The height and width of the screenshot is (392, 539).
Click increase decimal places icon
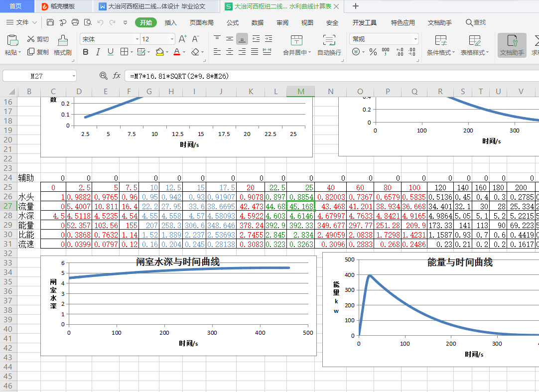coord(400,52)
